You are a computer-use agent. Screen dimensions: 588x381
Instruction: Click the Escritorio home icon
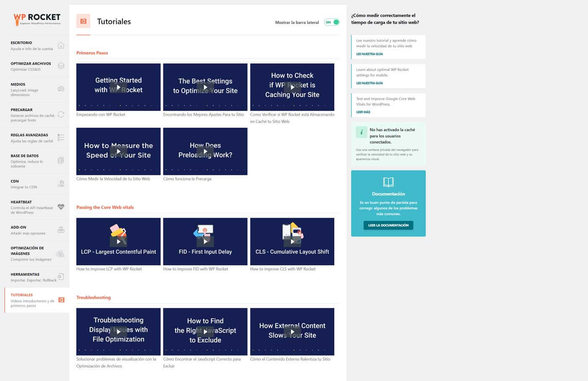(x=61, y=45)
